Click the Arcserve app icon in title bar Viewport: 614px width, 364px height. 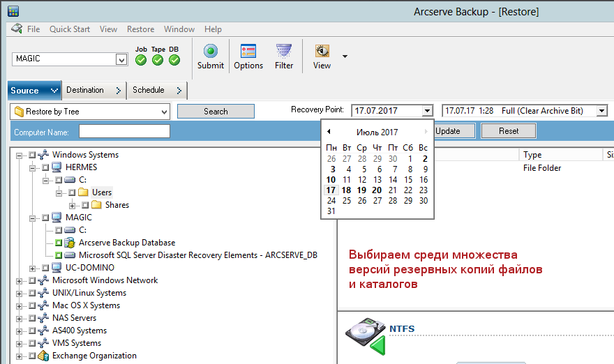(13, 11)
